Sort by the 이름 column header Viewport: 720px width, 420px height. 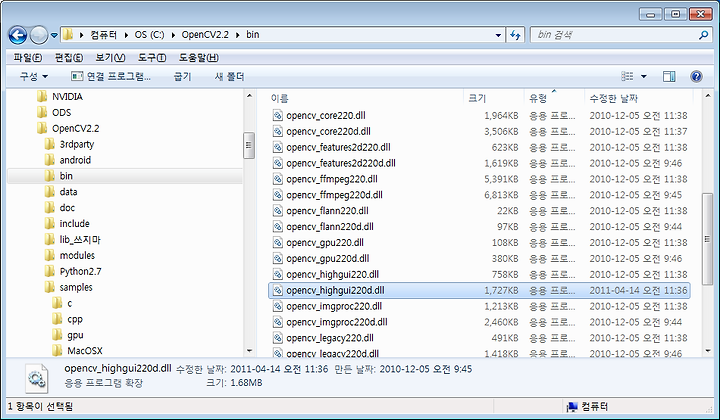280,98
